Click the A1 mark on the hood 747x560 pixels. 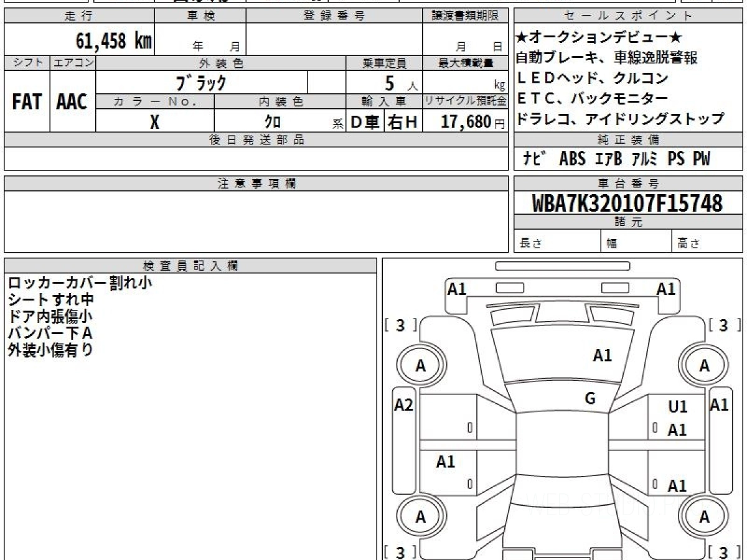click(x=602, y=356)
